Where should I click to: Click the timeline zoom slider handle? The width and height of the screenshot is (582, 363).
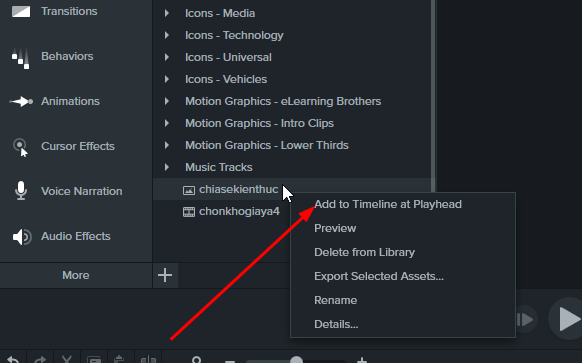tap(296, 360)
